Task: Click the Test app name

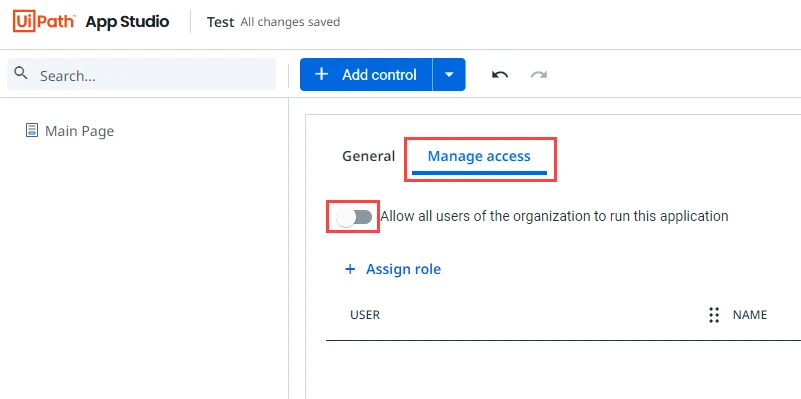Action: pos(220,22)
